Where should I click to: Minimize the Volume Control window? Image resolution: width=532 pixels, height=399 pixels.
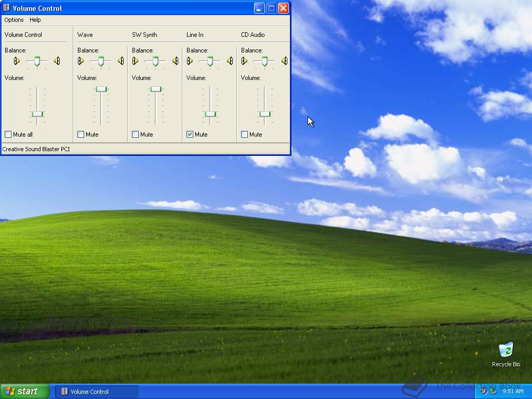click(259, 8)
